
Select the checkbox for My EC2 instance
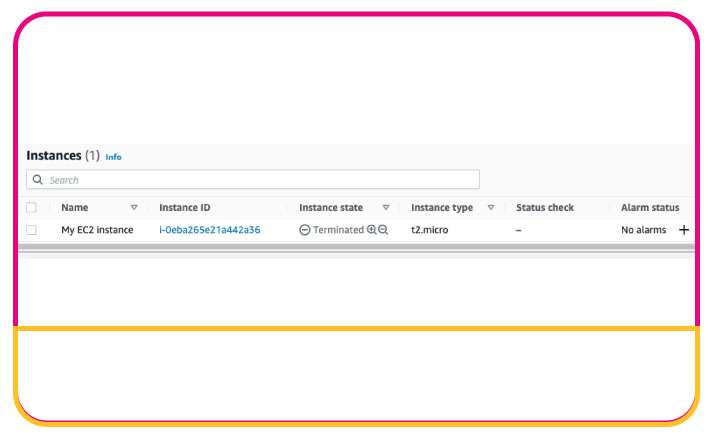31,230
